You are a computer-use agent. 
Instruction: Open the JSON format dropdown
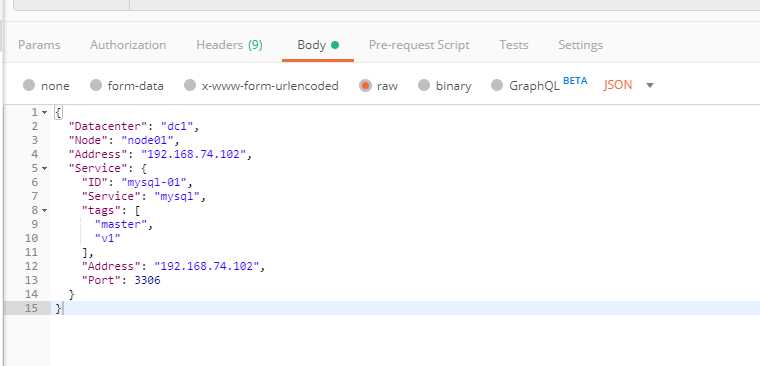tap(629, 85)
